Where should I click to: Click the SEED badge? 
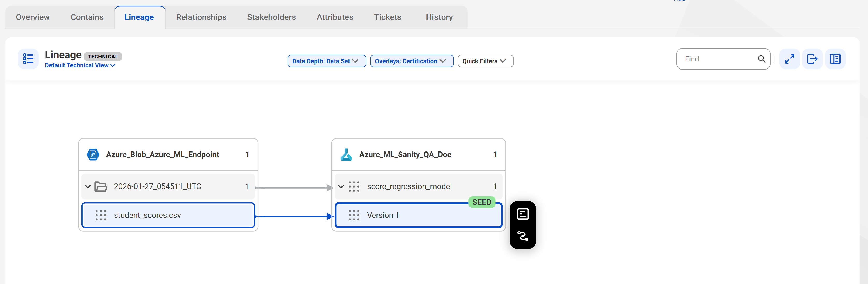[x=482, y=202]
